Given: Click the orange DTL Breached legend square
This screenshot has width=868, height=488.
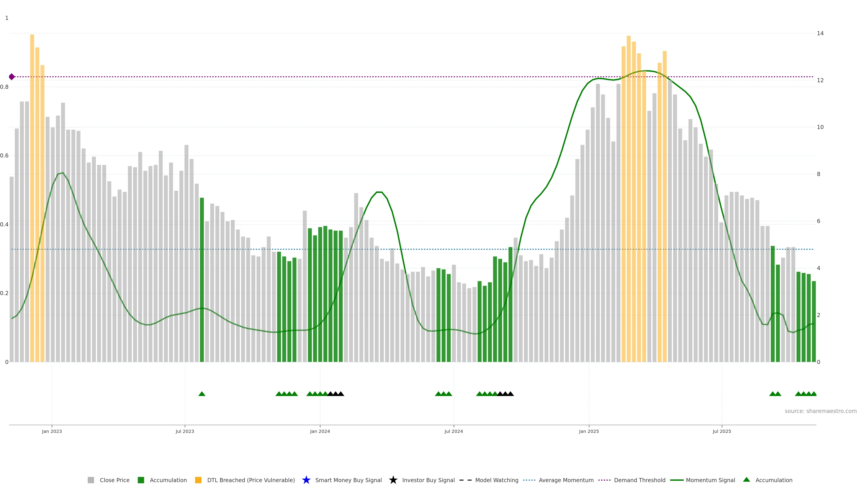Looking at the screenshot, I should tap(198, 480).
